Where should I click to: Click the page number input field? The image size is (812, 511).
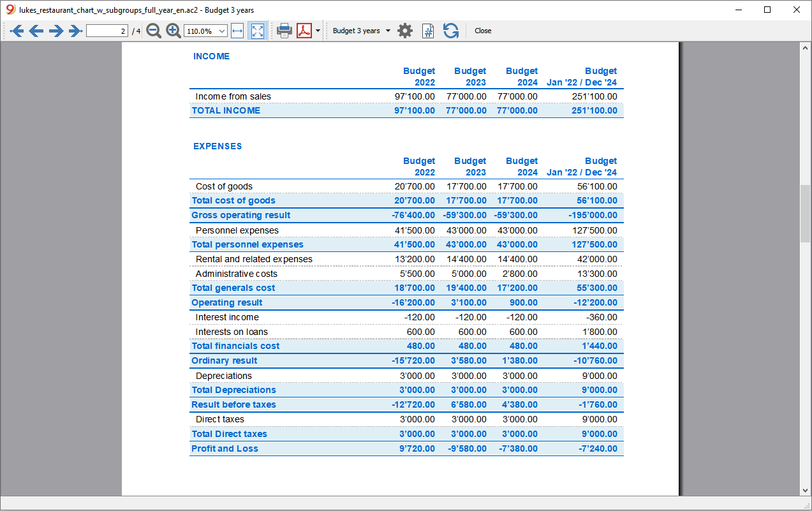[x=107, y=31]
